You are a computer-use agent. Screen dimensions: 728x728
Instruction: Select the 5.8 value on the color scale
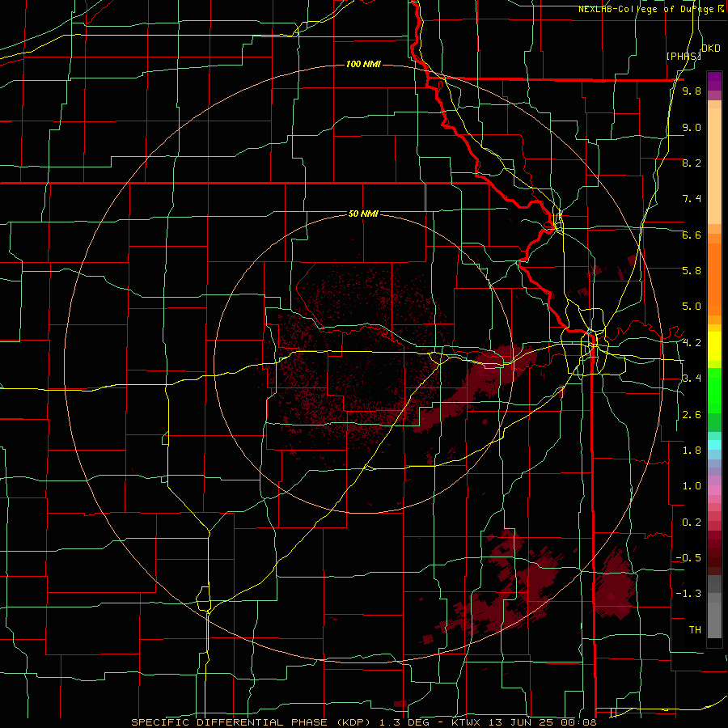tap(692, 270)
